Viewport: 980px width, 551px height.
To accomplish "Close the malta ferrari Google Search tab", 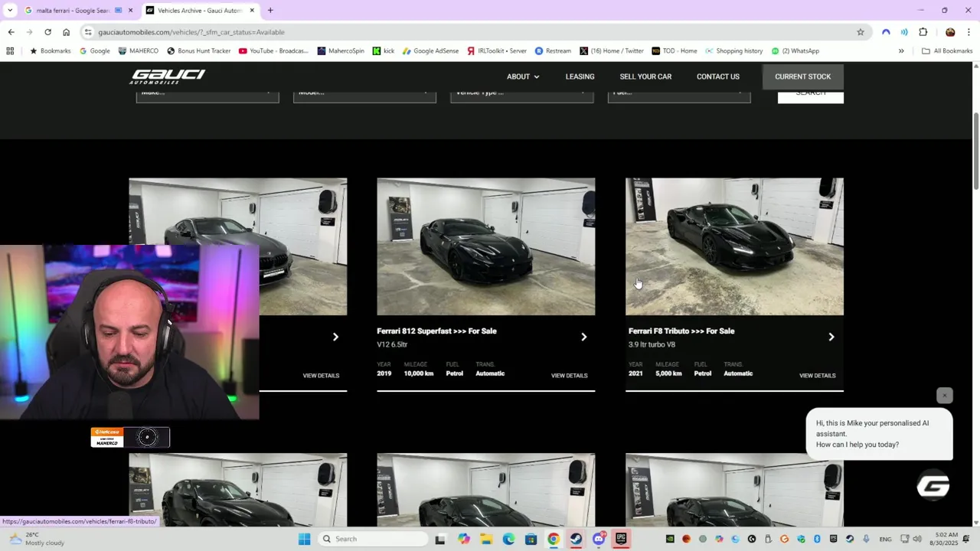I will click(130, 11).
